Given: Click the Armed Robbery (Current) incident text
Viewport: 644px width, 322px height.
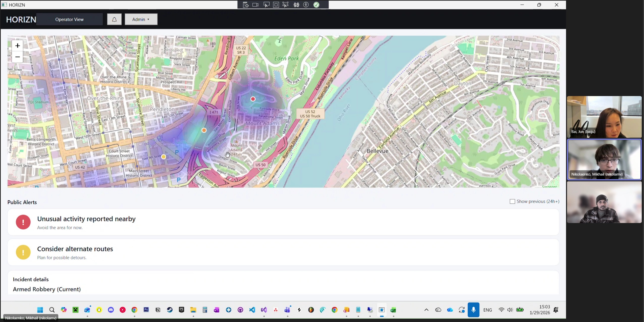Looking at the screenshot, I should (x=47, y=289).
